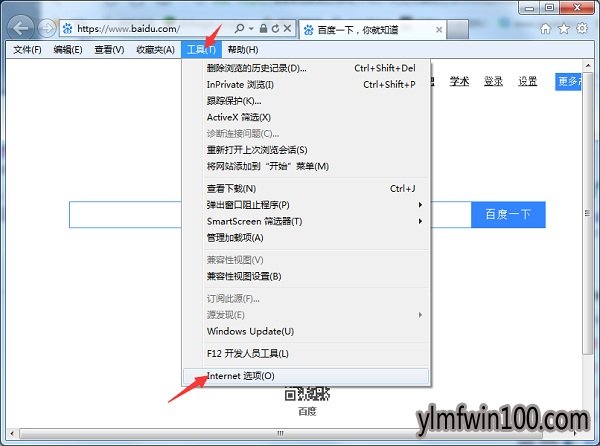Click the Refresh icon in address bar
600x446 pixels.
click(x=275, y=28)
